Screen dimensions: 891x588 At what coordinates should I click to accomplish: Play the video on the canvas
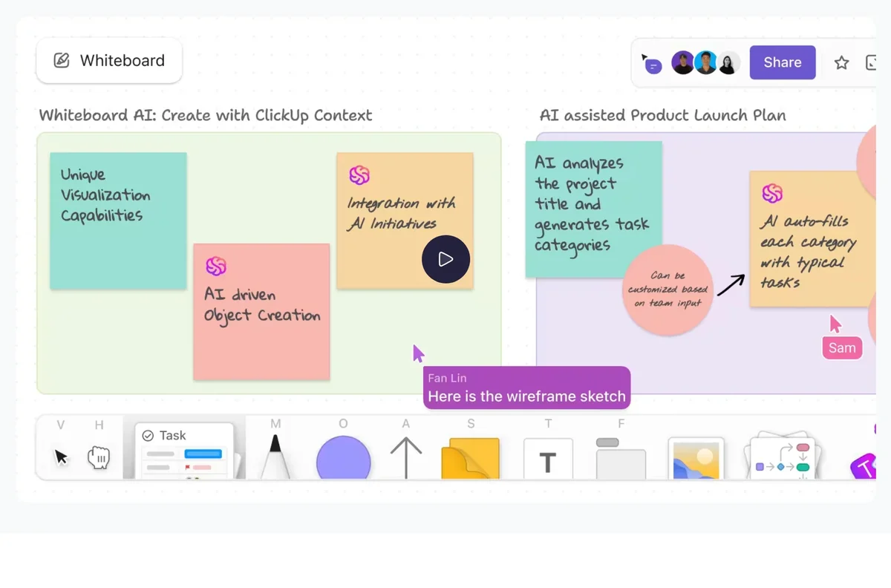(x=446, y=259)
